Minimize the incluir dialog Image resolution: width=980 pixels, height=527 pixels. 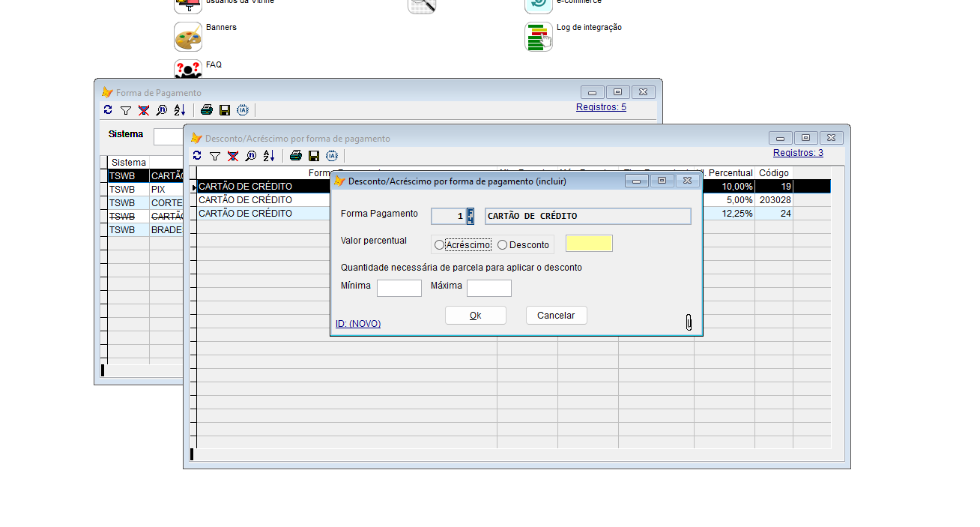(x=637, y=181)
